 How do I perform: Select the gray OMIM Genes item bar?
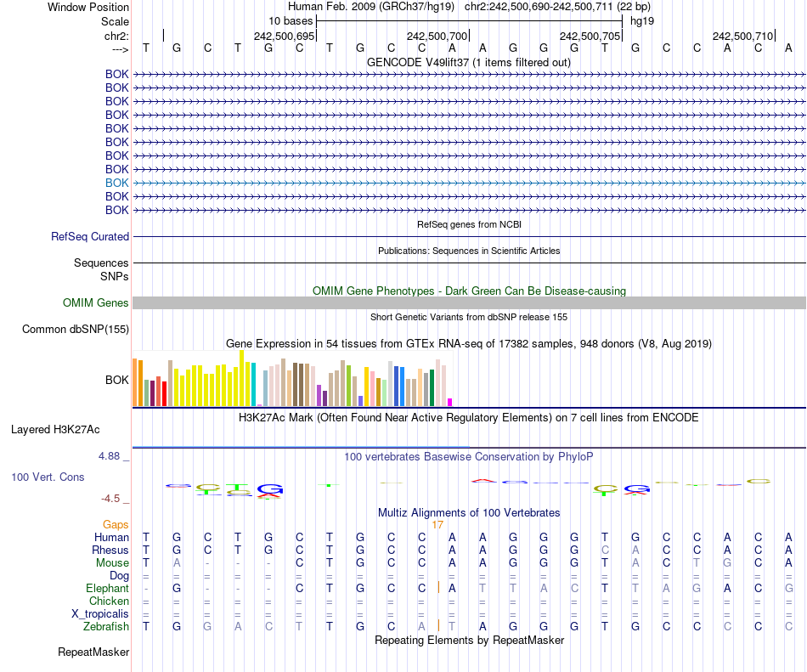pyautogui.click(x=469, y=303)
